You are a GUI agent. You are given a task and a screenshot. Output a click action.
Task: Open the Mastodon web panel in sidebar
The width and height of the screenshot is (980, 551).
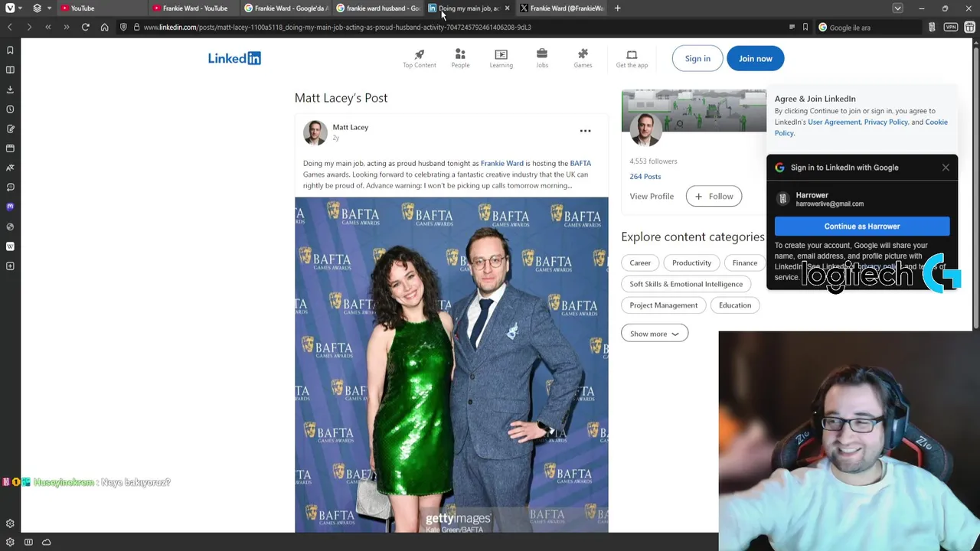click(x=10, y=207)
